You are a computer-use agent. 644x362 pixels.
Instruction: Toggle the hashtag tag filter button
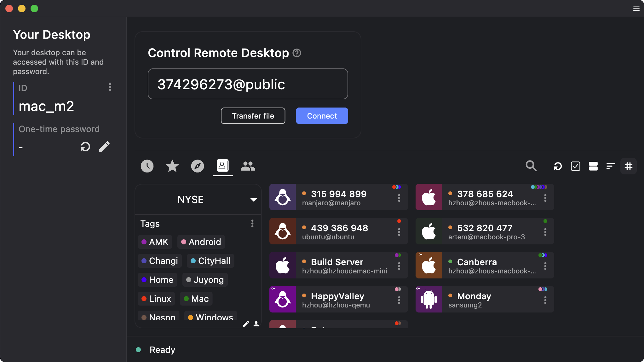coord(628,166)
